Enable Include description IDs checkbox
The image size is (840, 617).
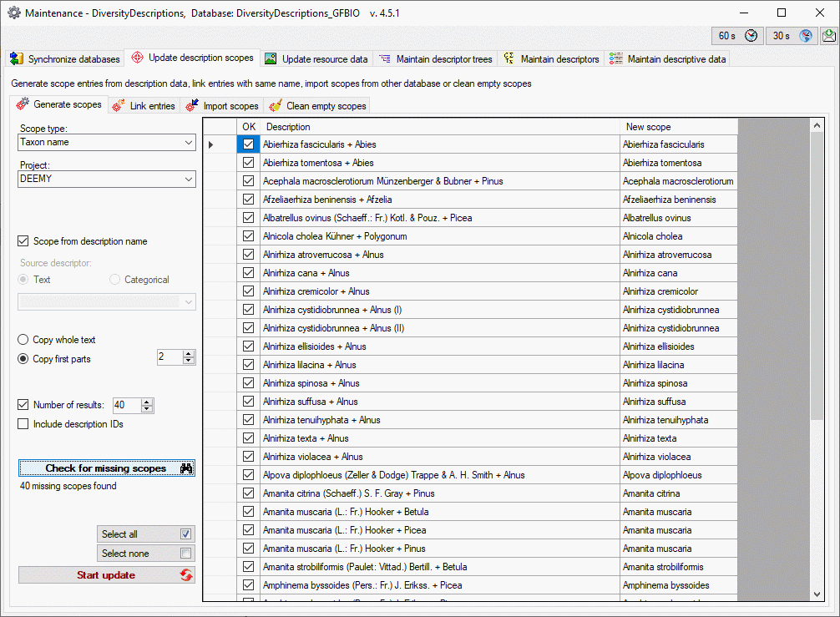[23, 424]
